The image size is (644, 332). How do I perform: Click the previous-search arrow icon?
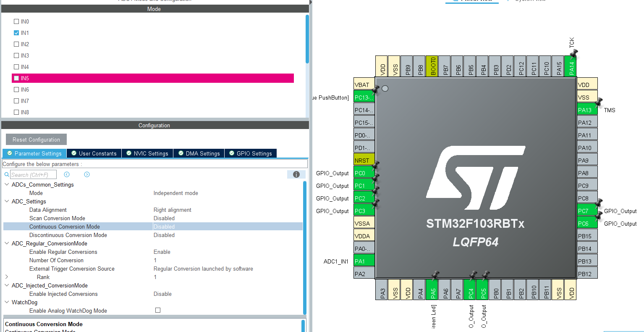coord(67,174)
